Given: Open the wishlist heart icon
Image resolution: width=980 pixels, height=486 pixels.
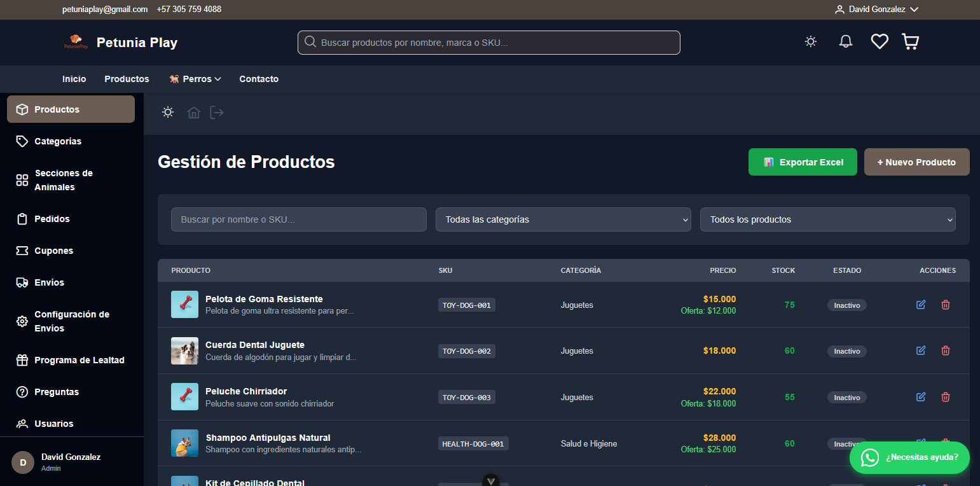Looking at the screenshot, I should [879, 42].
